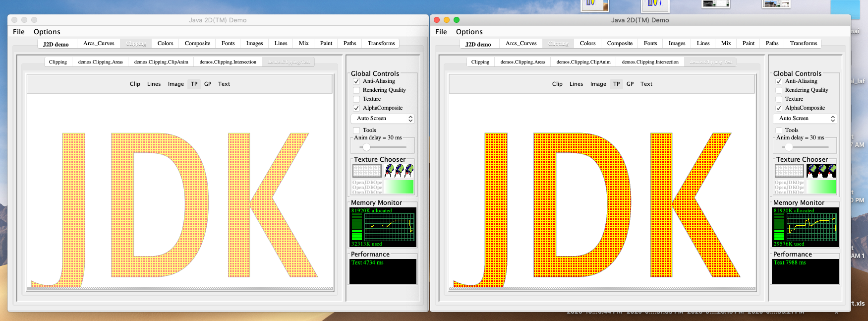Open Lines tab in right window

[x=703, y=44]
